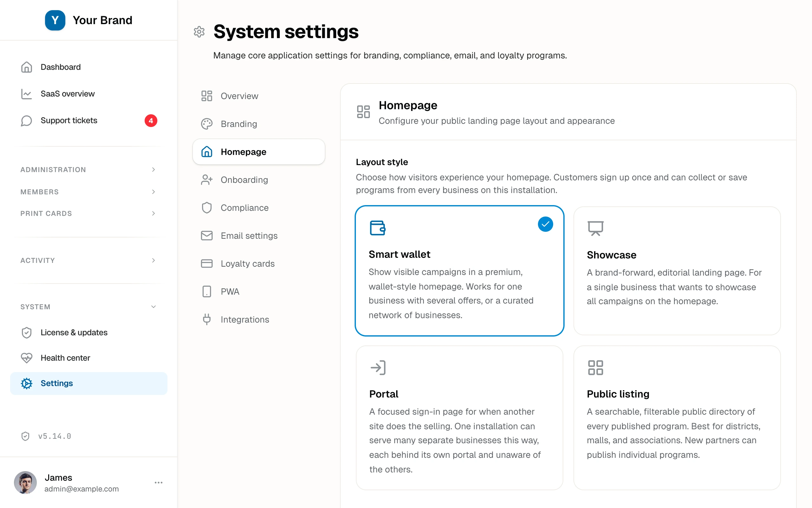Viewport: 812px width, 508px height.
Task: Click the version shield icon beside v5.14.0
Action: click(25, 436)
